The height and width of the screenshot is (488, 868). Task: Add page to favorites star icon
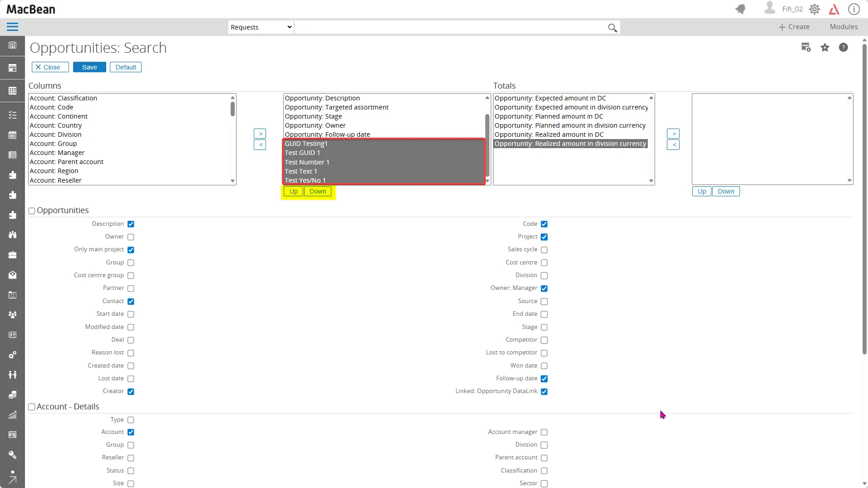[825, 48]
